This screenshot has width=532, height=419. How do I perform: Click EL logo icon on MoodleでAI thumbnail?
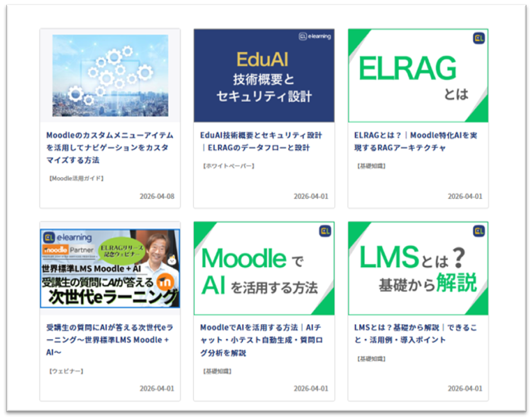tap(325, 231)
